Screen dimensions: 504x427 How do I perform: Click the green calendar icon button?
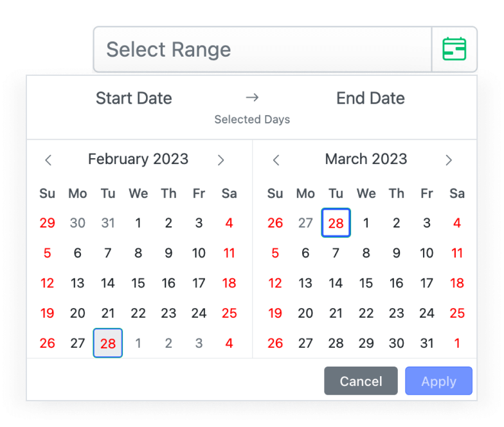(x=455, y=50)
